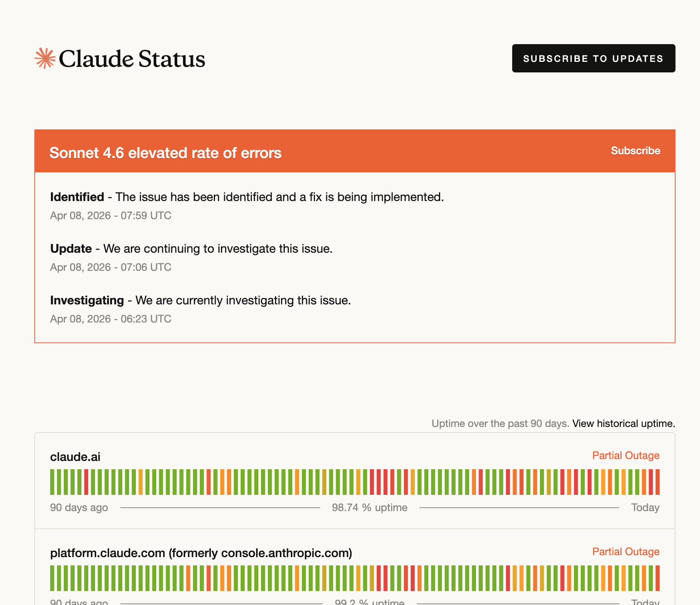The width and height of the screenshot is (700, 605).
Task: Click the Partial Outage status beside platform.claude.com
Action: (626, 552)
